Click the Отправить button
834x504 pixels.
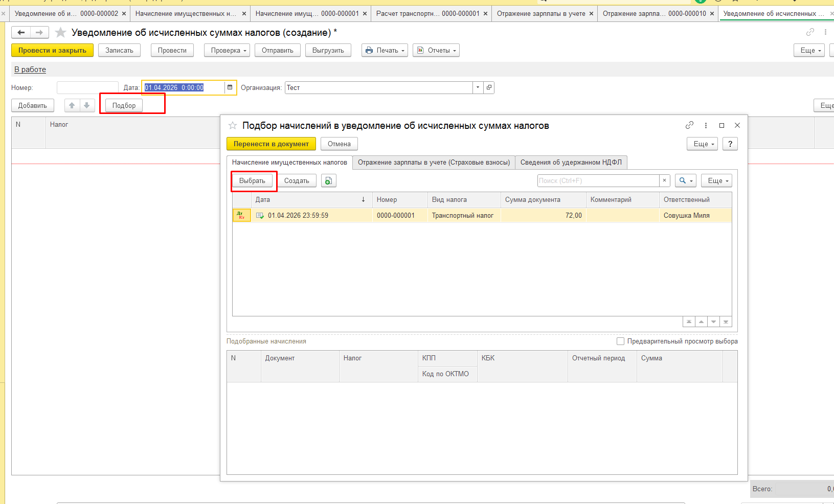coord(278,50)
